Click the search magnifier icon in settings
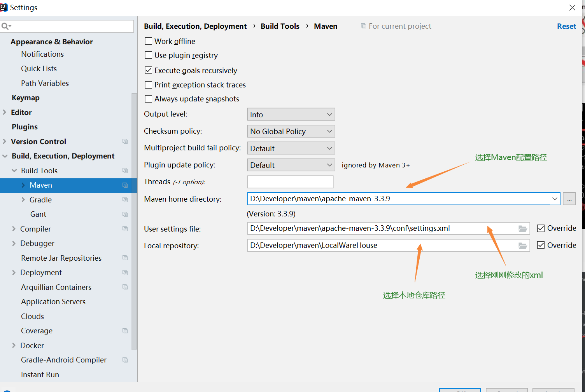Viewport: 585px width, 392px height. (5, 26)
